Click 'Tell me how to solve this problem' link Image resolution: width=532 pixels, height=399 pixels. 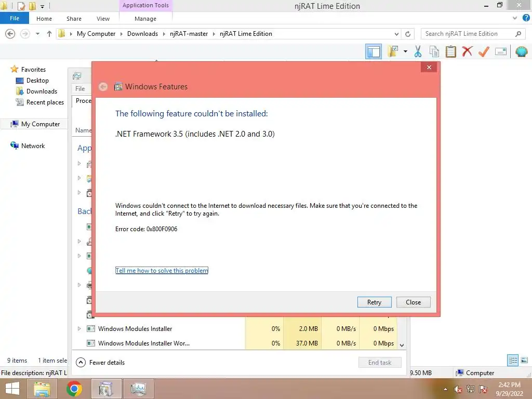162,270
